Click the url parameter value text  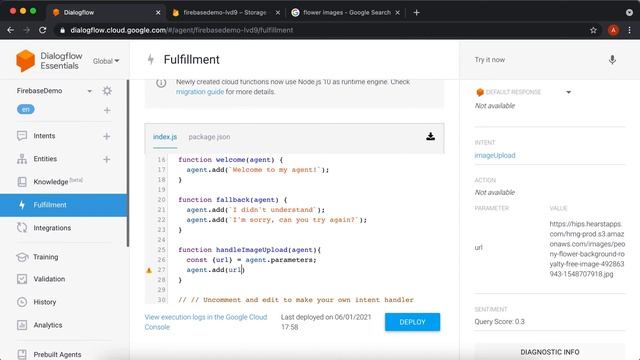[x=587, y=249]
